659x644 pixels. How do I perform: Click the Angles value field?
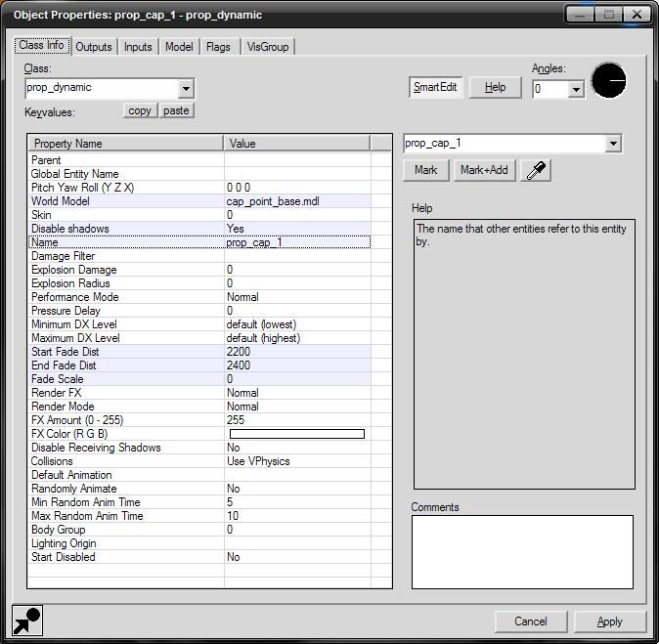coord(550,89)
